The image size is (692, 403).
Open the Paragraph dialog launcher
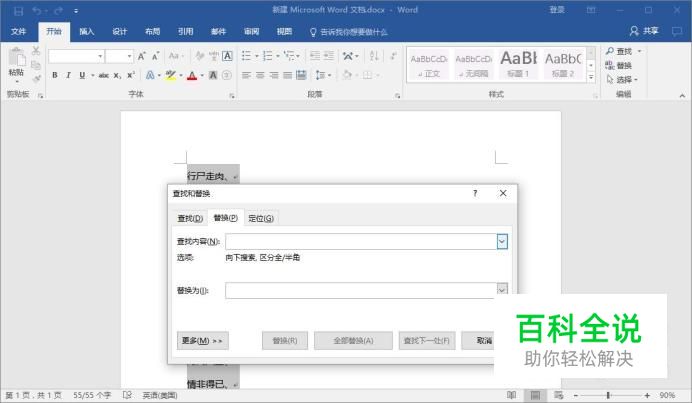[398, 95]
